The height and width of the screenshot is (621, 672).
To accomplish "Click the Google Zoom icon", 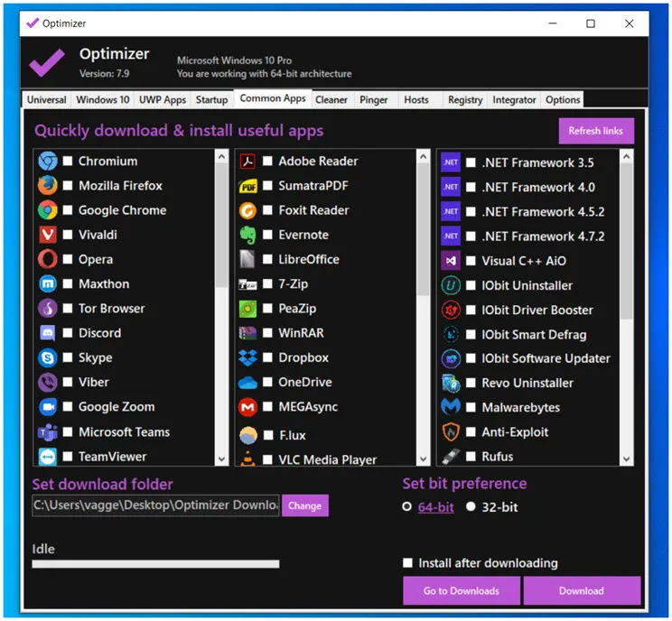I will 48,406.
